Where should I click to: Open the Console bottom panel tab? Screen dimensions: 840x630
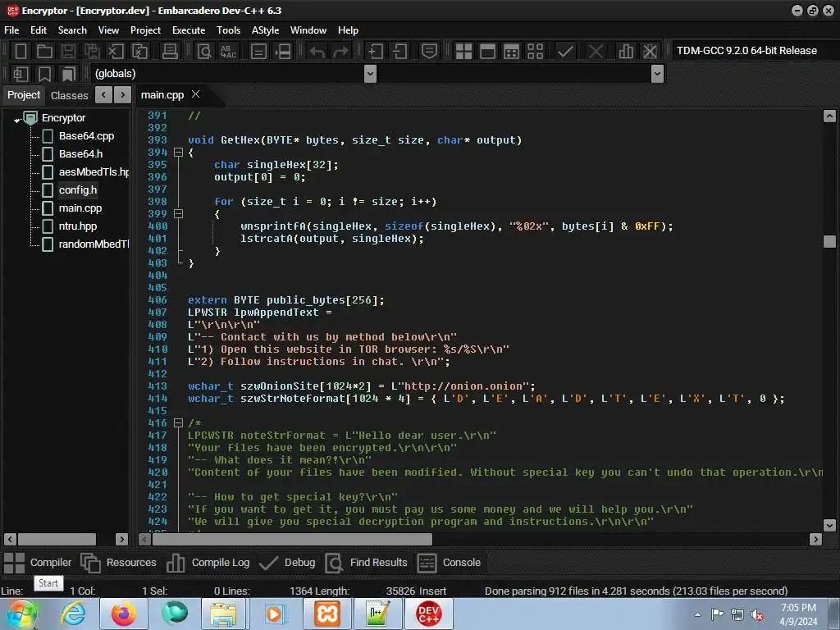pyautogui.click(x=450, y=563)
